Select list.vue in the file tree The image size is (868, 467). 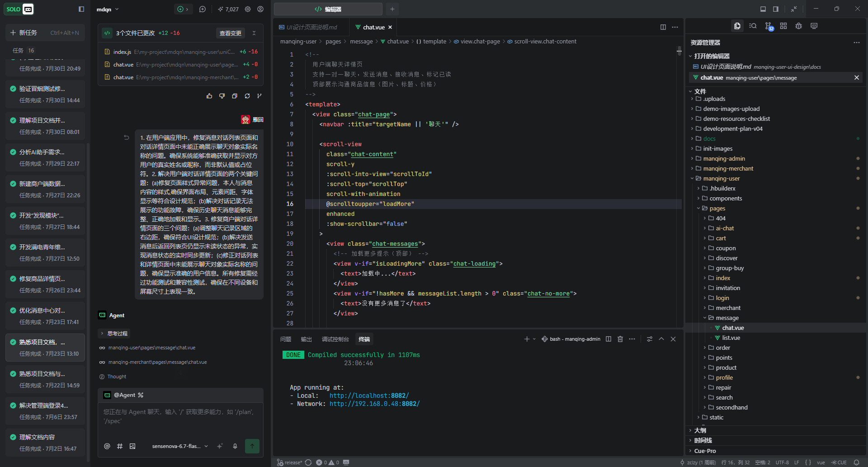(731, 338)
